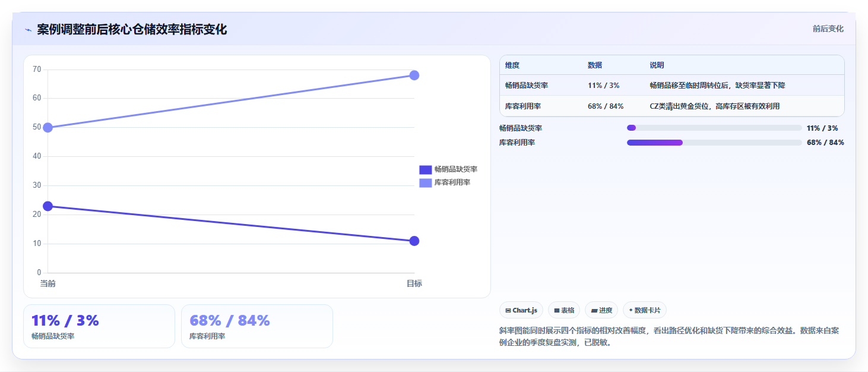Viewport: 868px width, 372px height.
Task: Click the 维度 table column header
Action: [x=512, y=65]
